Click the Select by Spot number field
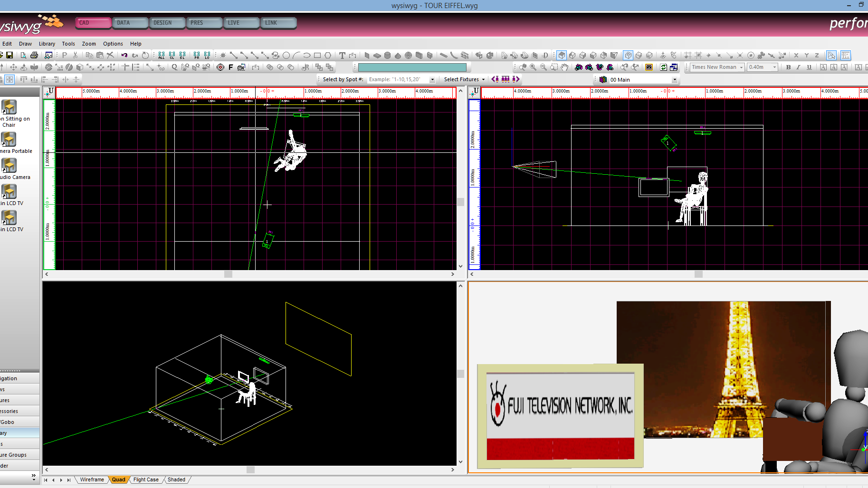868x488 pixels. coord(398,80)
